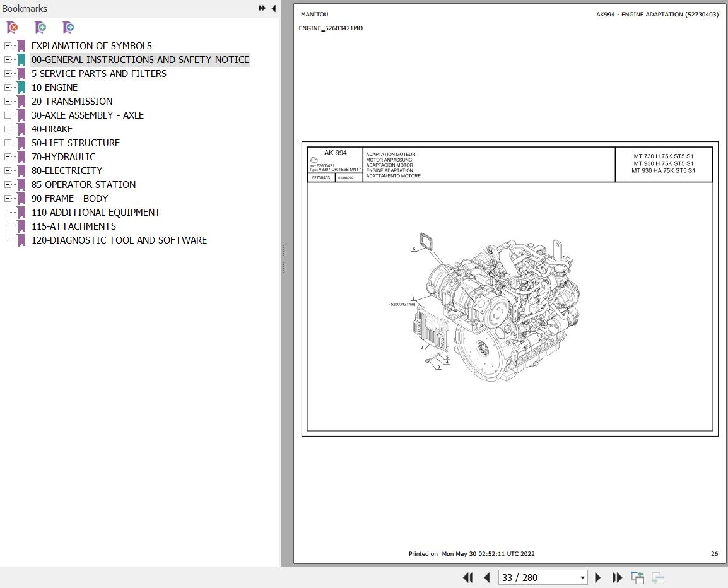Expand the 90-FRAME - BODY bookmark node
Viewport: 728px width, 588px height.
8,198
